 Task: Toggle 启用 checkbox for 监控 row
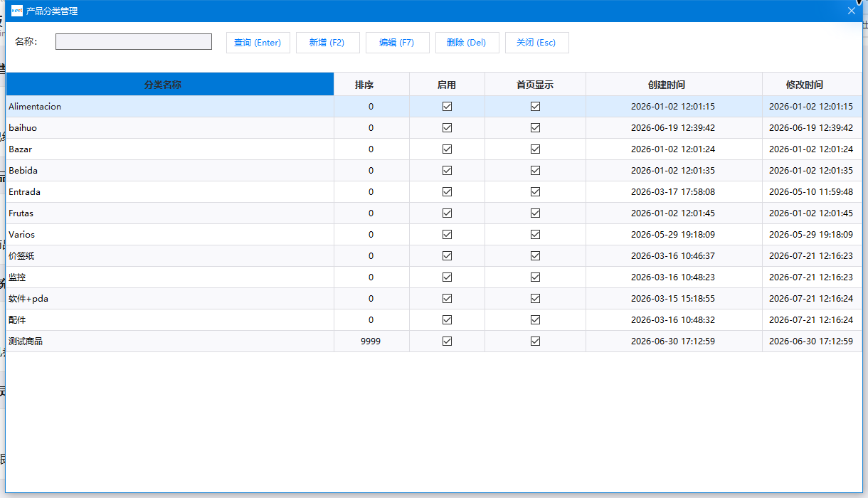coord(447,277)
